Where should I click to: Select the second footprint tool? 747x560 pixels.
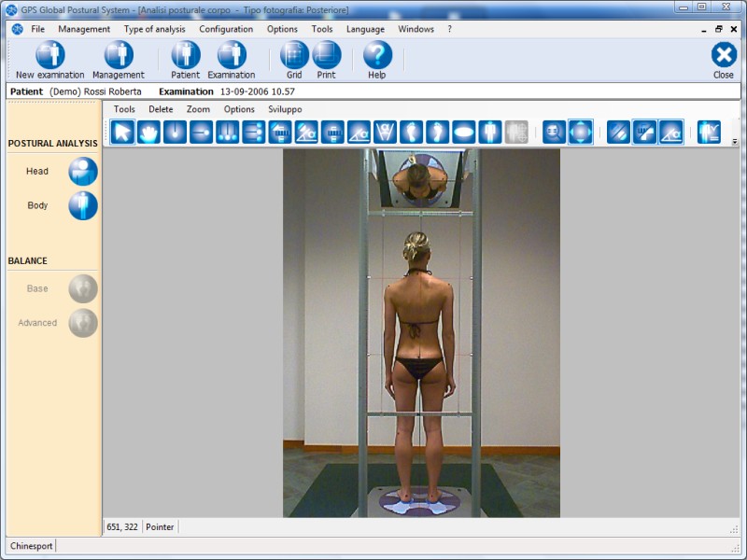tap(437, 132)
